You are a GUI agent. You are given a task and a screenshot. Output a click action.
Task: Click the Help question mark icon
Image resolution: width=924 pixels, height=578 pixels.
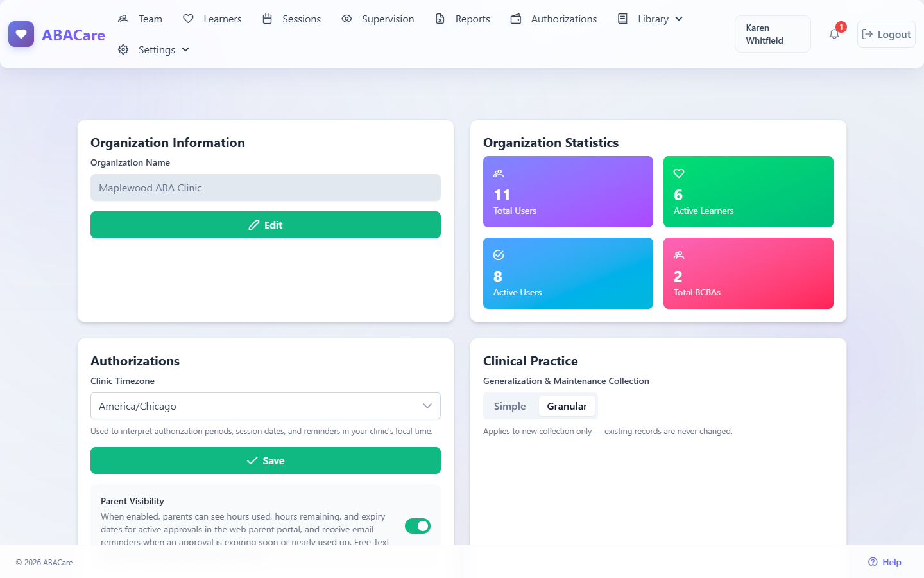tap(873, 562)
